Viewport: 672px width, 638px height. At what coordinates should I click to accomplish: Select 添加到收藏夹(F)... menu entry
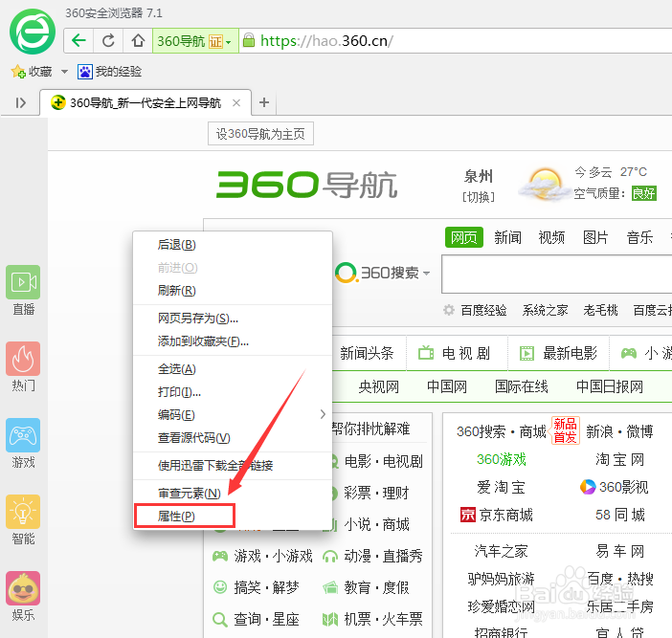pyautogui.click(x=233, y=341)
